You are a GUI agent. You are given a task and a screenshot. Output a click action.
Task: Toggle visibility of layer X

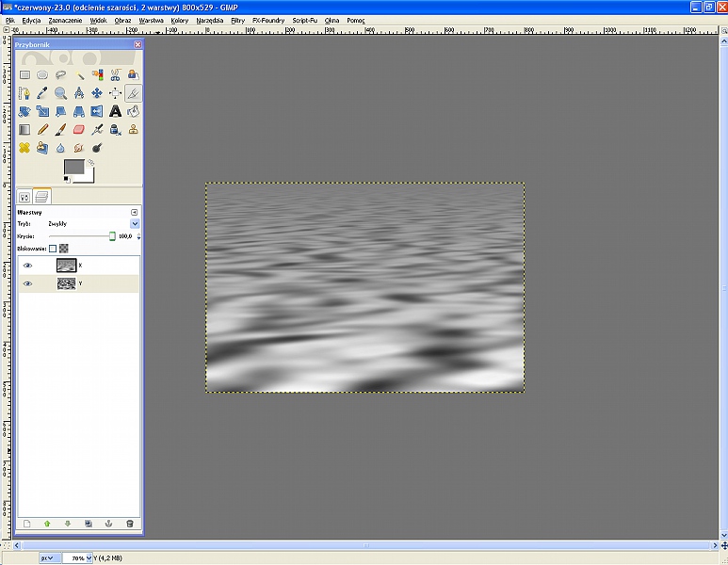(x=27, y=266)
